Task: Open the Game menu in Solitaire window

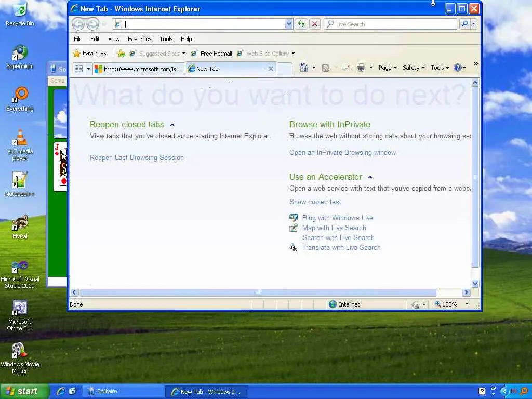Action: coord(57,81)
